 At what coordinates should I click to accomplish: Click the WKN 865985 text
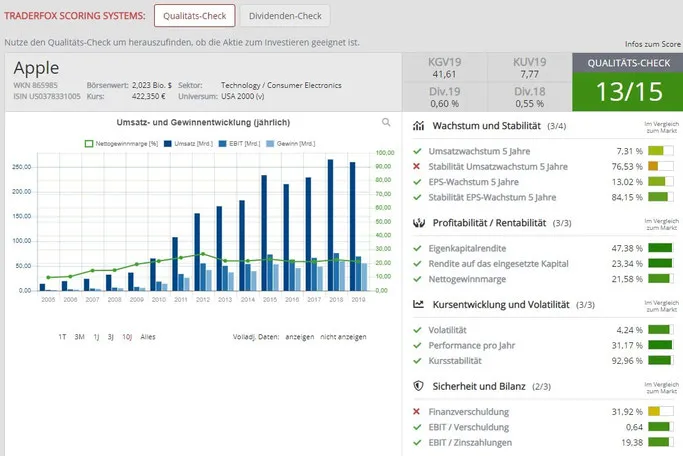(35, 85)
